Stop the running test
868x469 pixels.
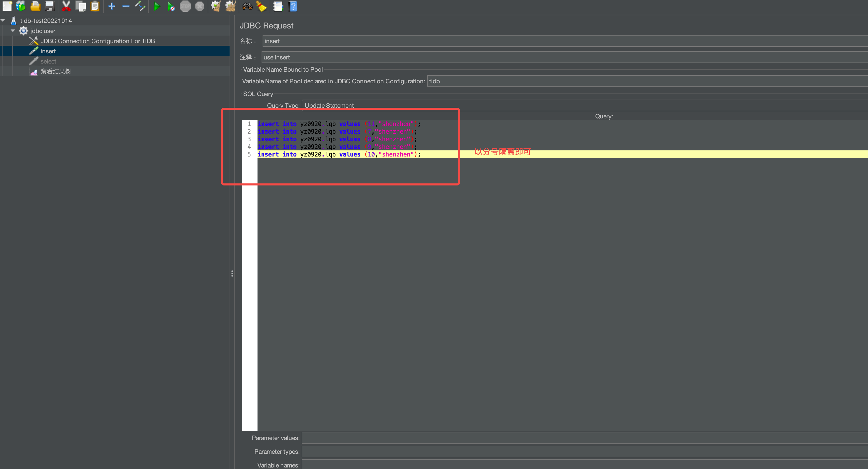pos(185,6)
